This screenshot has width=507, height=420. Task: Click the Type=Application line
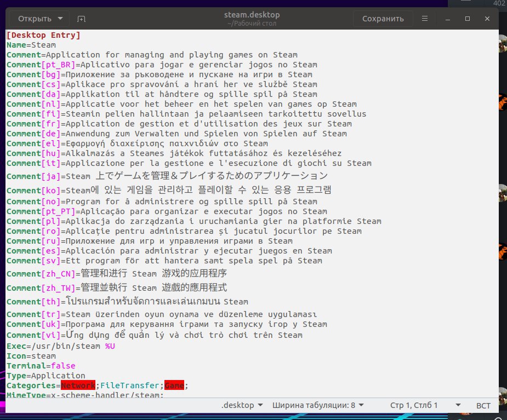click(46, 376)
